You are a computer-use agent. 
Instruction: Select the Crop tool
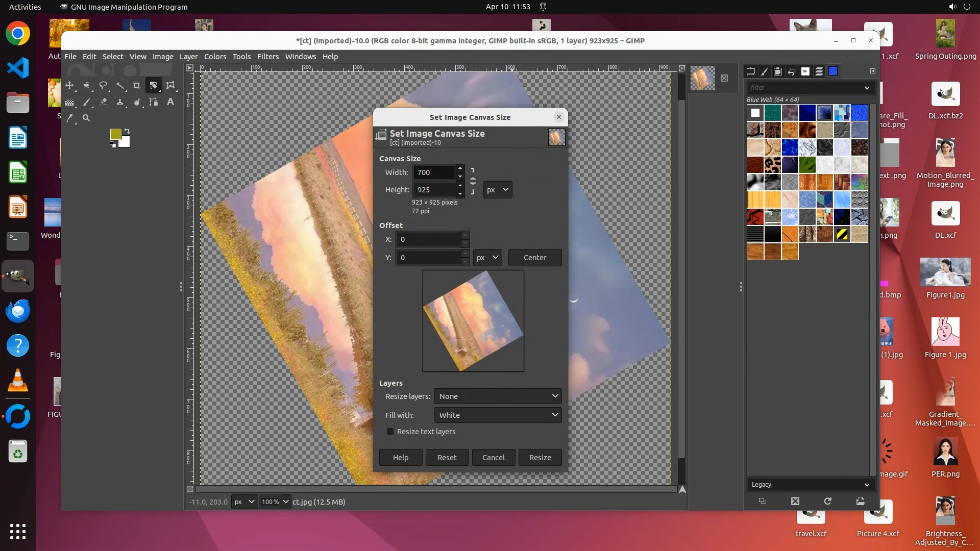[x=137, y=86]
